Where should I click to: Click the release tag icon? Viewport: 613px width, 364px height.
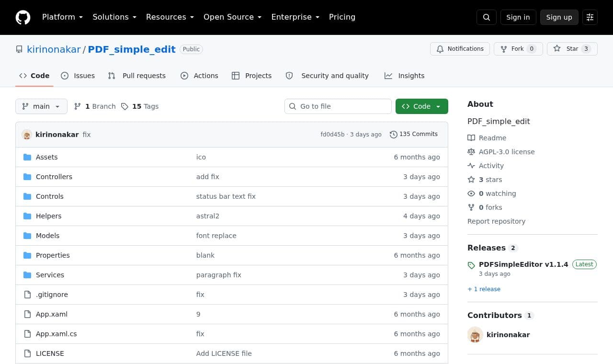471,265
